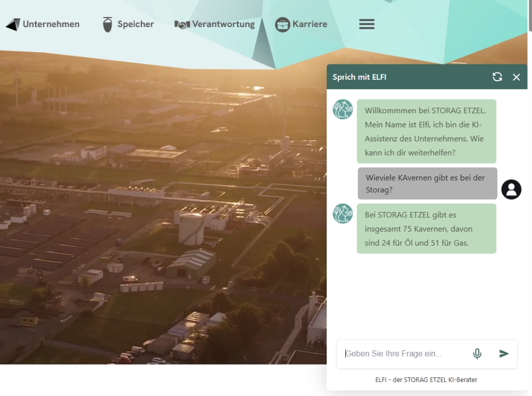Click the 'Sprich mit ELFI' chat title
The height and width of the screenshot is (396, 532).
point(359,77)
